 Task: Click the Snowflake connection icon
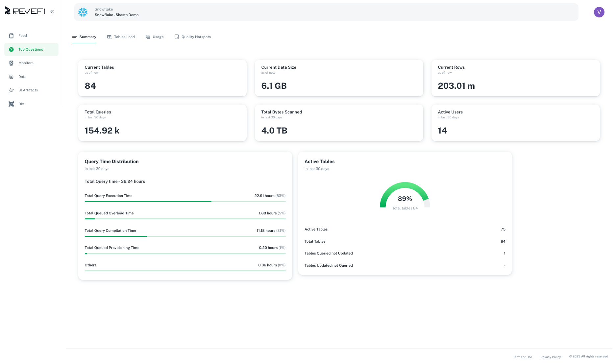83,12
